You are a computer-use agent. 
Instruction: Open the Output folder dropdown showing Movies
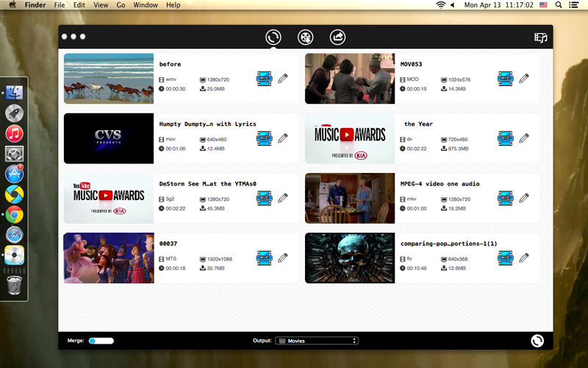[x=317, y=341]
